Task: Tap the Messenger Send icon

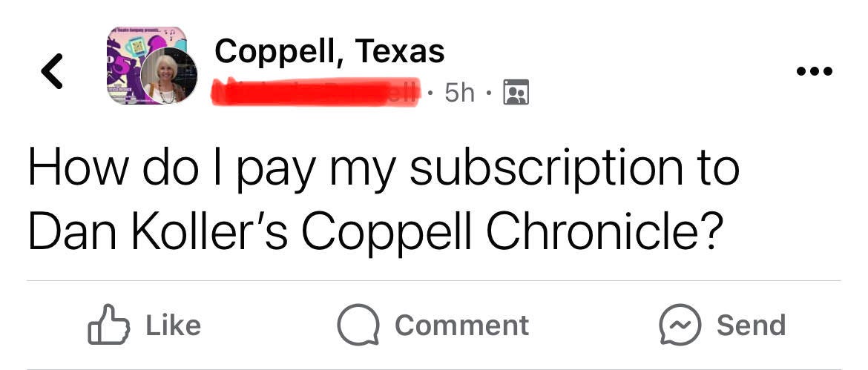Action: [x=680, y=325]
